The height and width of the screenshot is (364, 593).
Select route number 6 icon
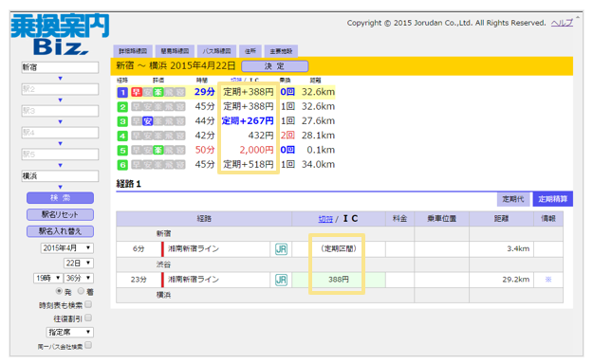click(x=122, y=165)
